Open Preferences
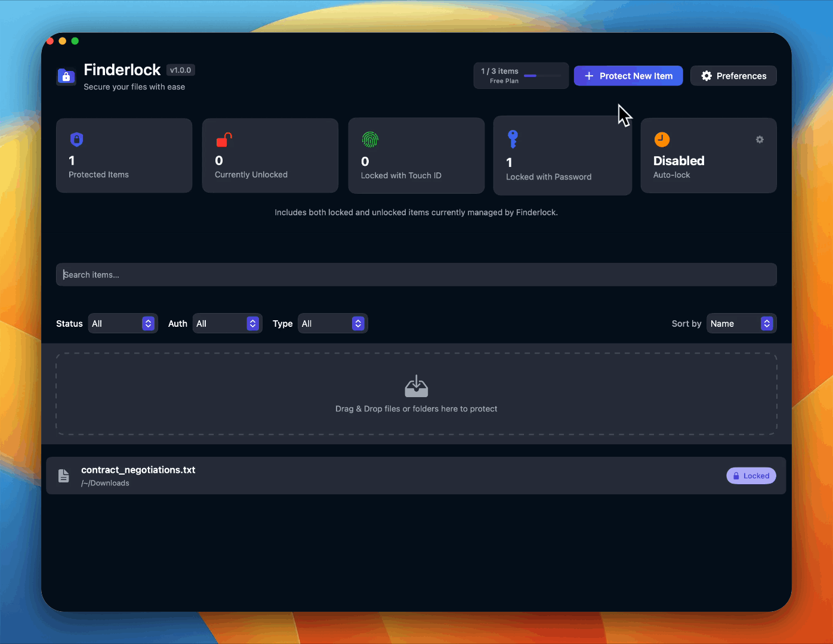This screenshot has width=833, height=644. tap(733, 76)
